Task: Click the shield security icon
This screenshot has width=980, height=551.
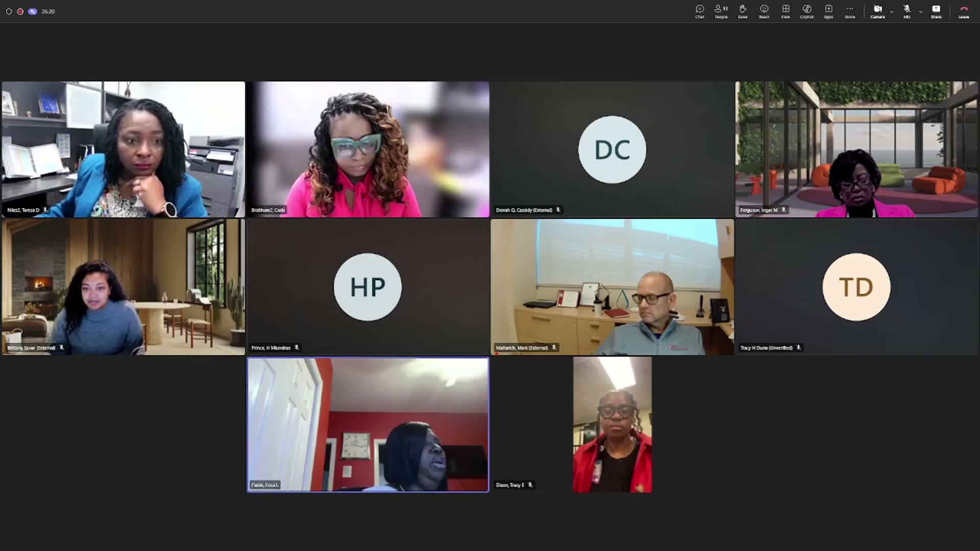Action: coord(9,11)
